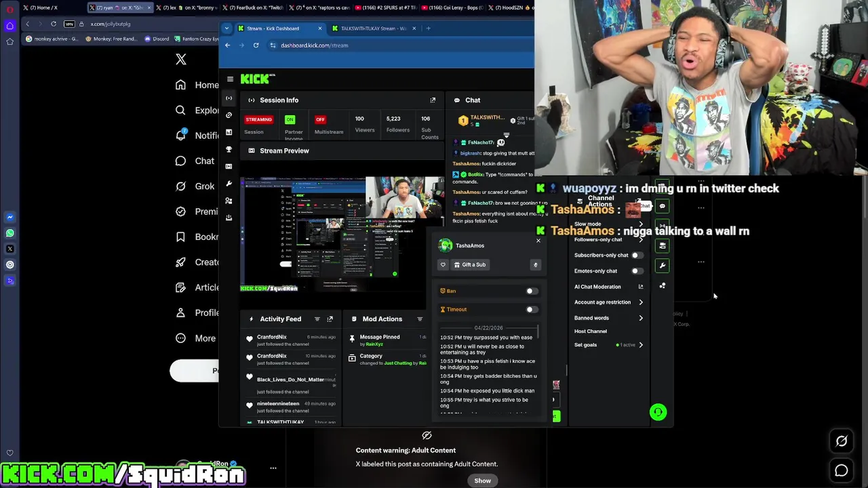Open CranfordNix follow from 6 minutes ago
868x488 pixels.
point(292,340)
